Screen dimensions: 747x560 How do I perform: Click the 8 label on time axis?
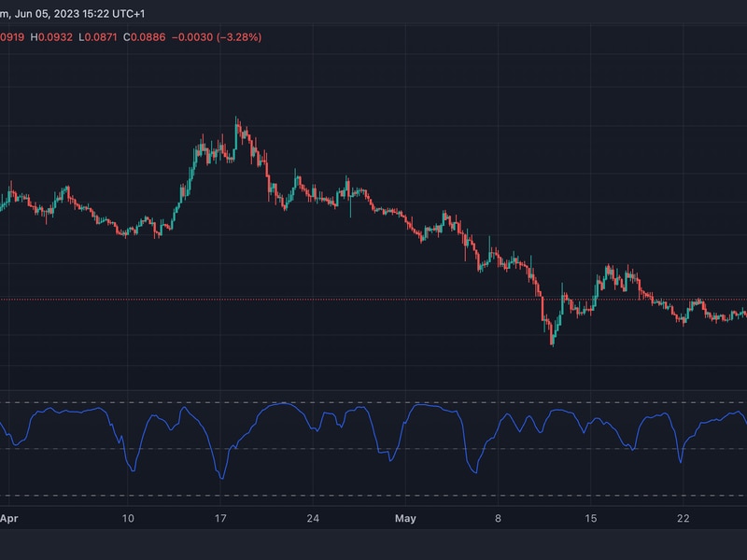pyautogui.click(x=498, y=519)
